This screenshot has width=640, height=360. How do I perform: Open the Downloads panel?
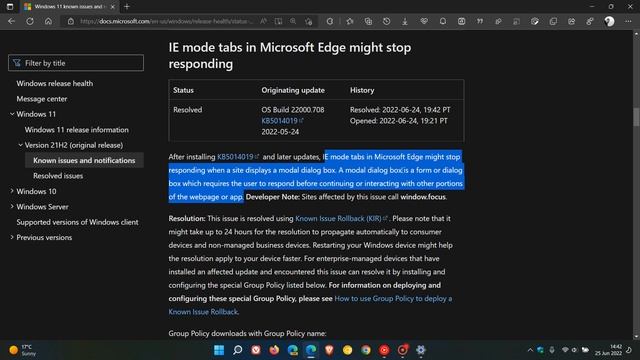click(405, 21)
